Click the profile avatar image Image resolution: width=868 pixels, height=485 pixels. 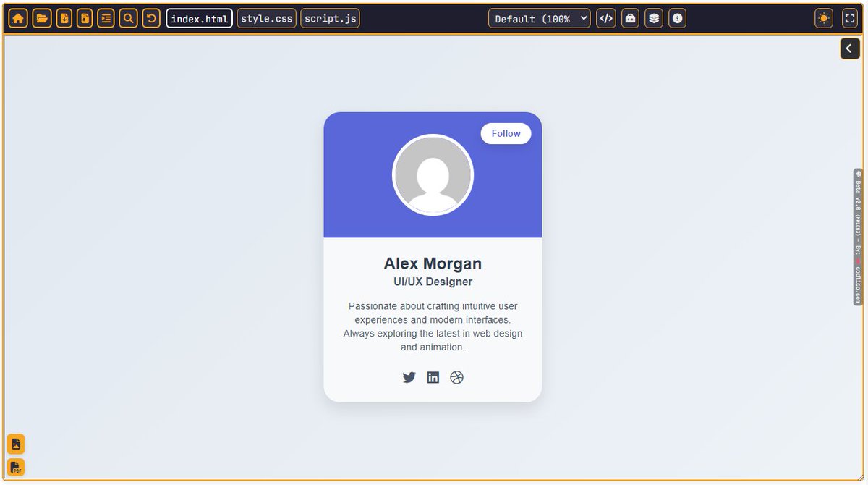tap(433, 175)
